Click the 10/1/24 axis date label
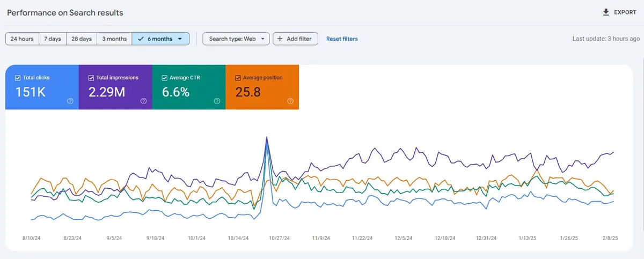The width and height of the screenshot is (644, 259). (196, 238)
